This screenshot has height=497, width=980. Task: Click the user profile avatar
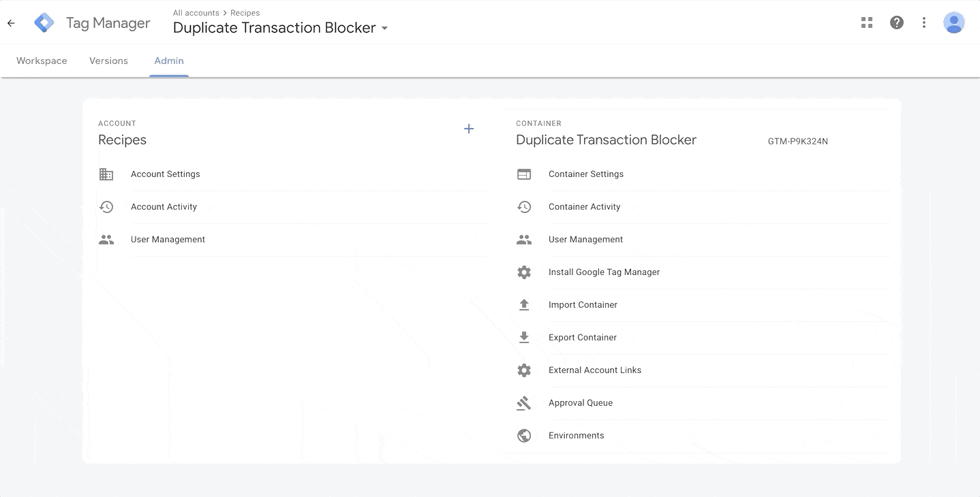click(x=954, y=22)
